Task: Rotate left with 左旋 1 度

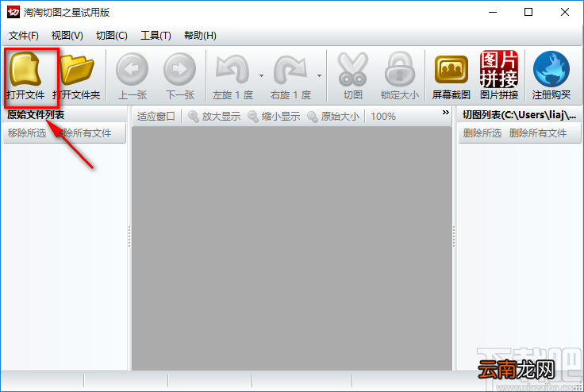Action: [x=232, y=75]
